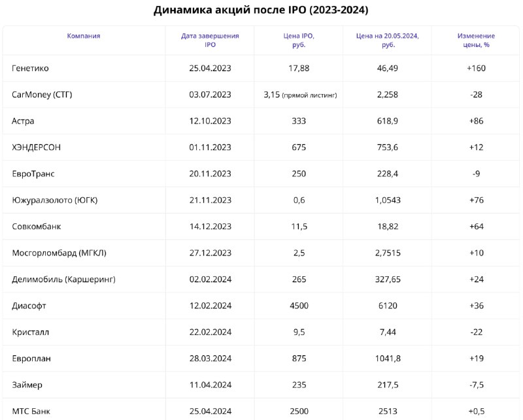Click the 'Цена IPO, руб.' column header
This screenshot has height=420, width=523.
[299, 40]
